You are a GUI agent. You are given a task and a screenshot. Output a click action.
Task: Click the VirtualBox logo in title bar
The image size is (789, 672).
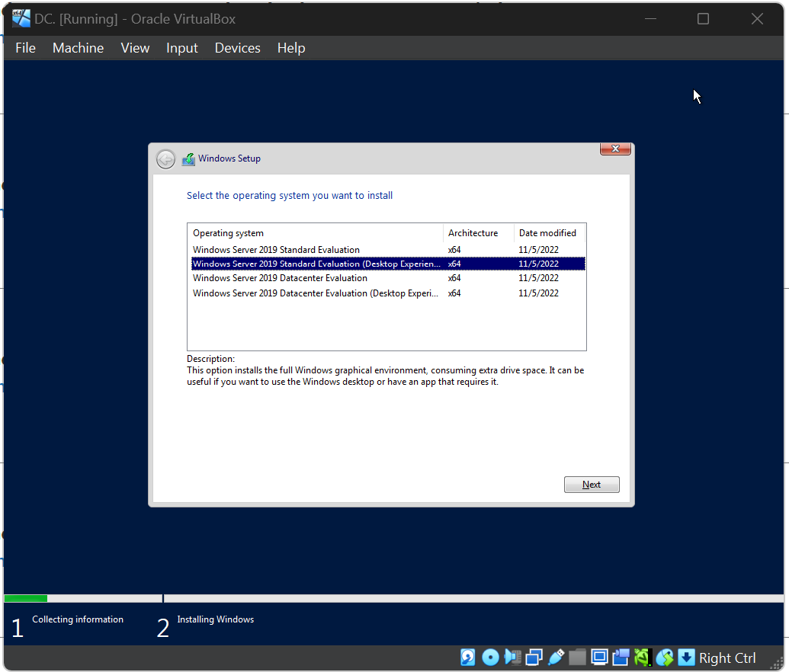(21, 18)
